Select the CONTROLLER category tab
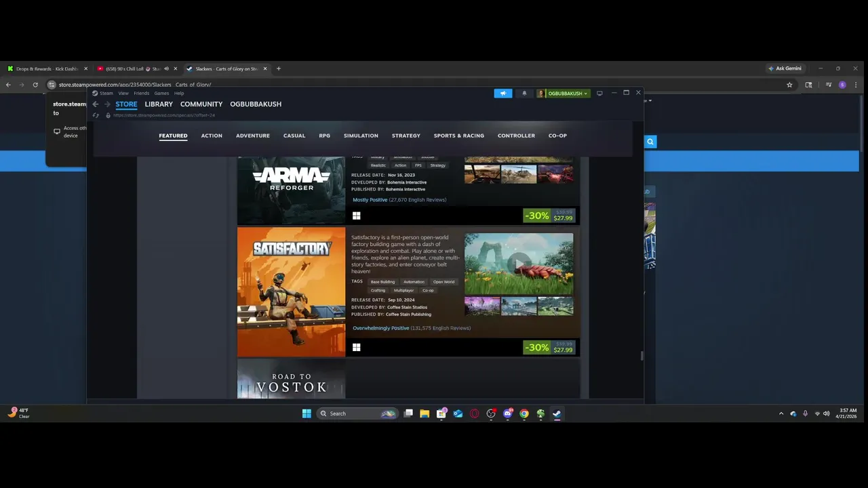This screenshot has height=488, width=868. point(516,136)
